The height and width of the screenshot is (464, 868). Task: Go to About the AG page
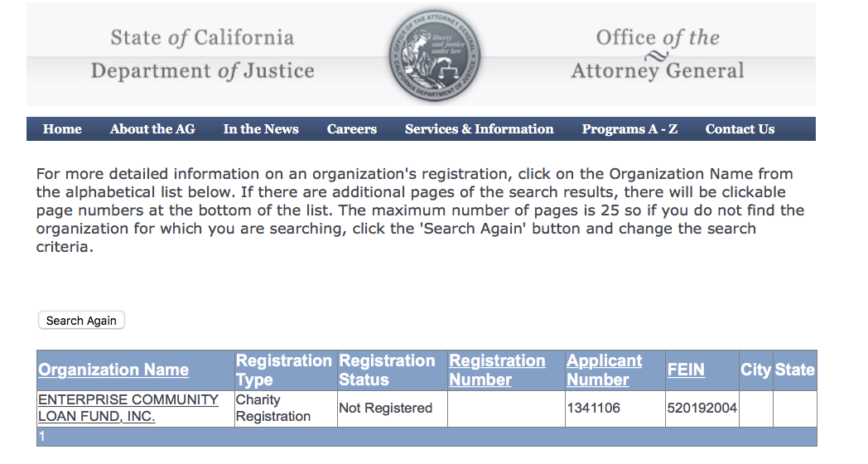click(152, 129)
